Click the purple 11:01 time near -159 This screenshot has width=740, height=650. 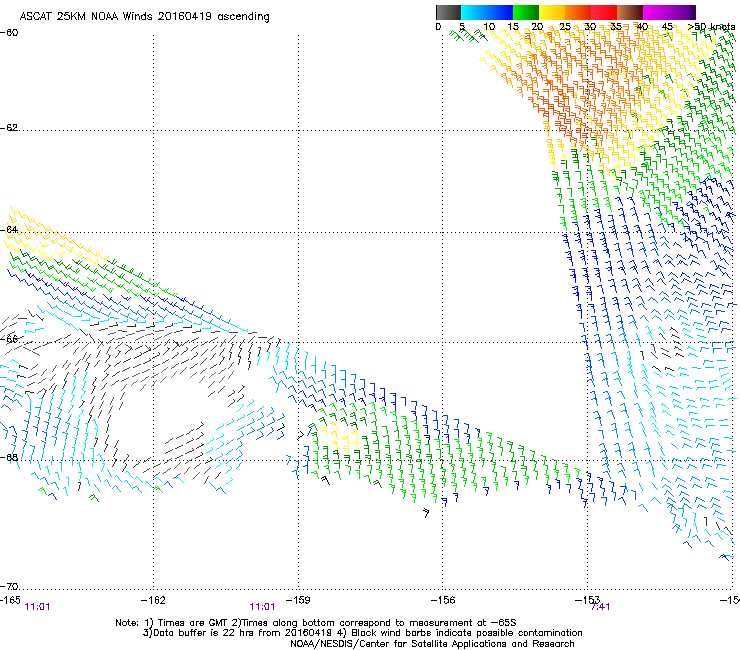(x=262, y=607)
